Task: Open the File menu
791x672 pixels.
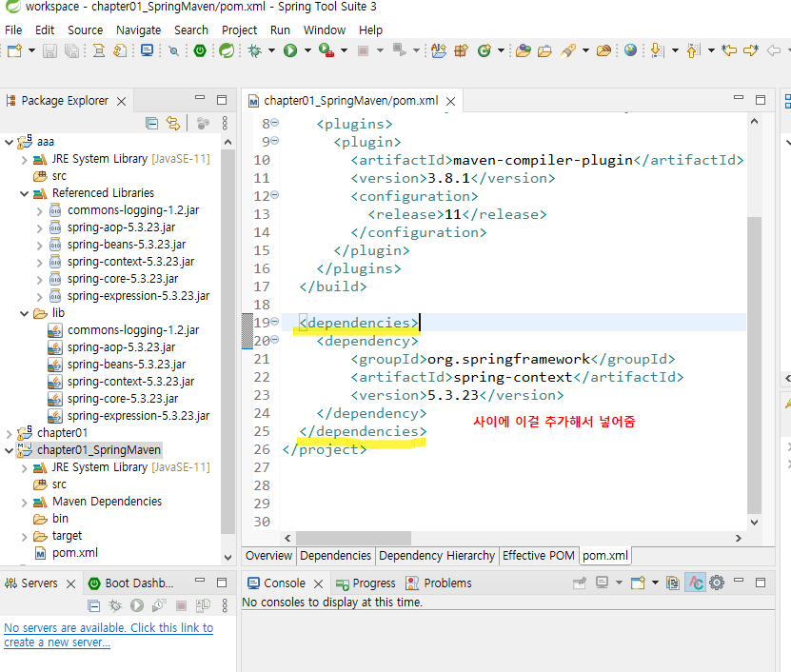Action: click(x=13, y=30)
